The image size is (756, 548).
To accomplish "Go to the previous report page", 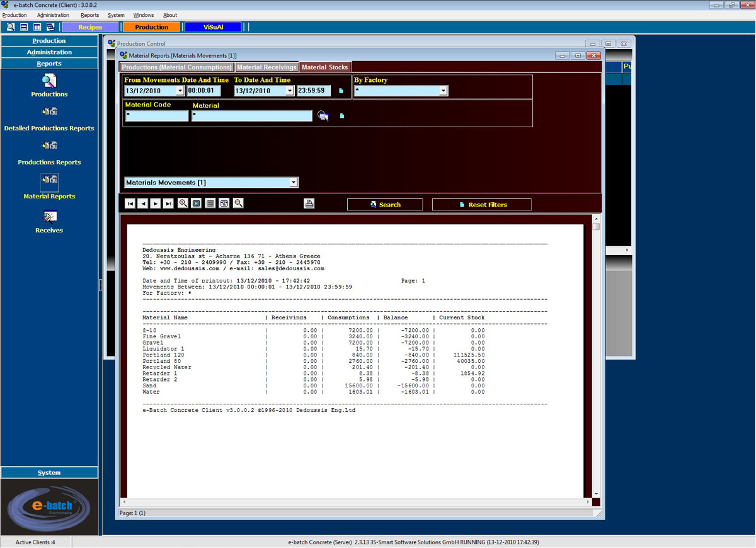I will [x=143, y=203].
